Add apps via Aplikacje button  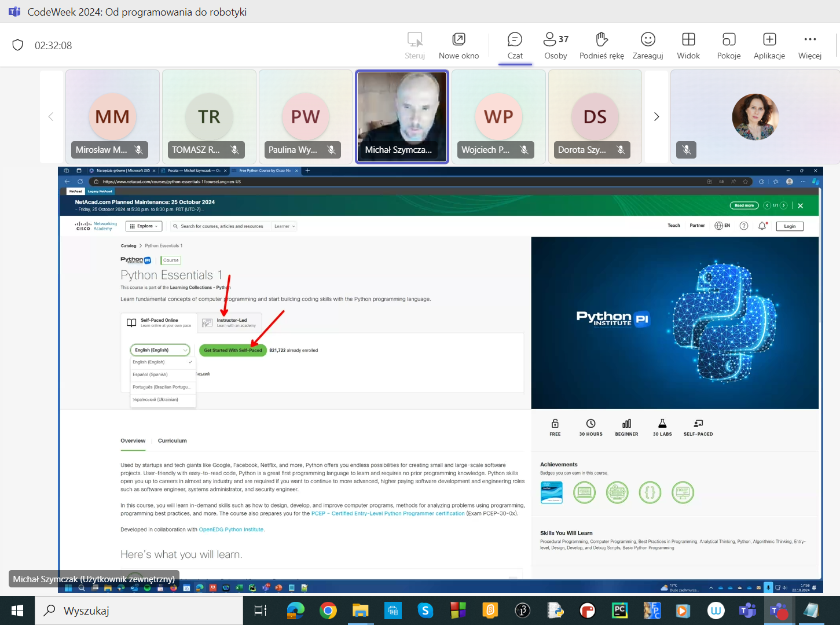[x=769, y=46]
